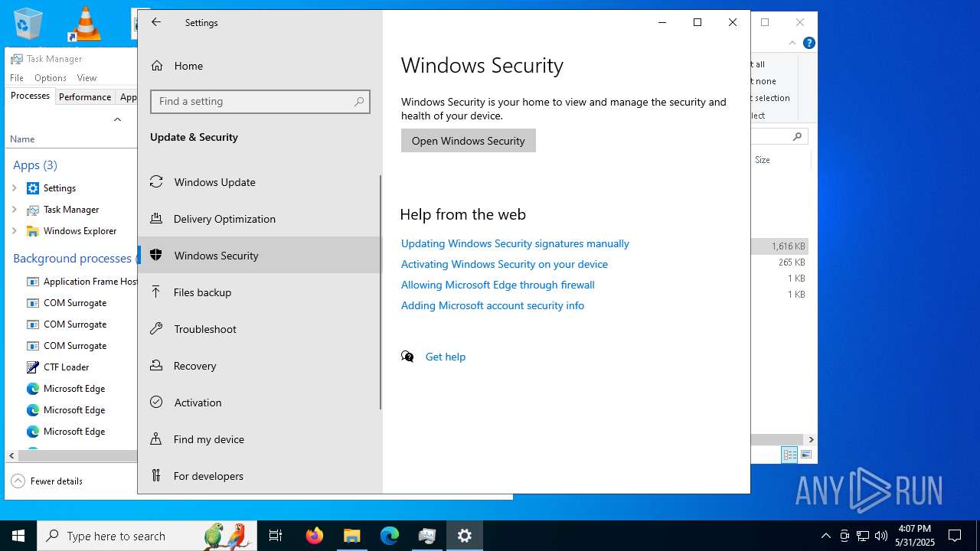Open File Explorer from the taskbar
Screen dimensions: 980x551
coord(351,536)
